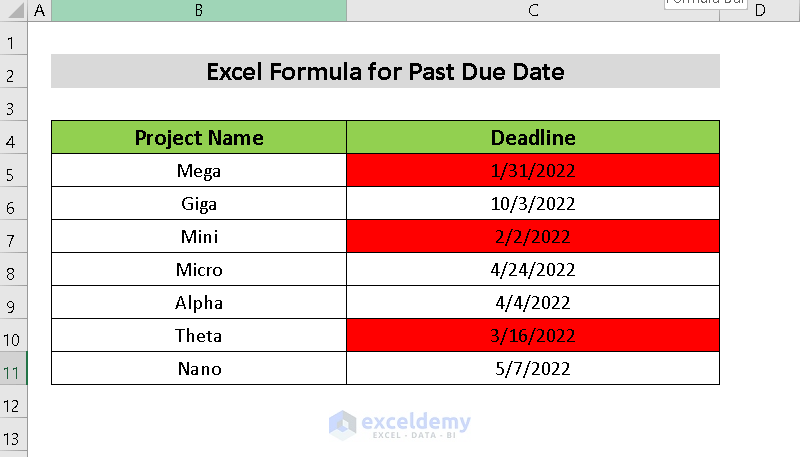Image resolution: width=800 pixels, height=457 pixels.
Task: Click the title cell 'Excel Formula for Past Due Date'
Action: coord(385,72)
